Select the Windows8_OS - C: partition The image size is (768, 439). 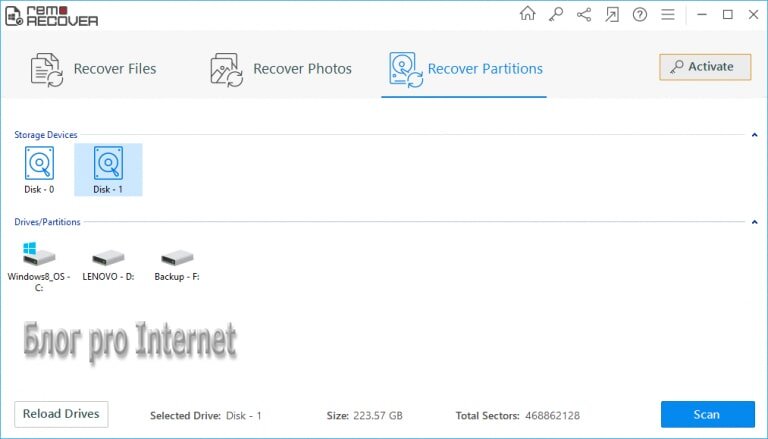pyautogui.click(x=39, y=267)
